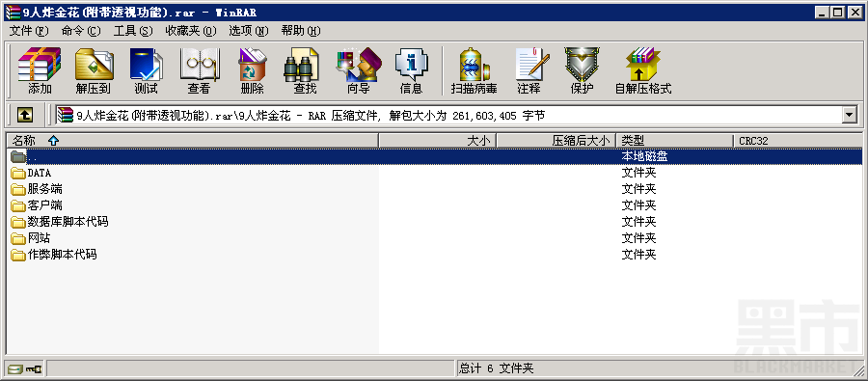Open the 文件(F) menu
Image resolution: width=868 pixels, height=381 pixels.
[x=29, y=31]
